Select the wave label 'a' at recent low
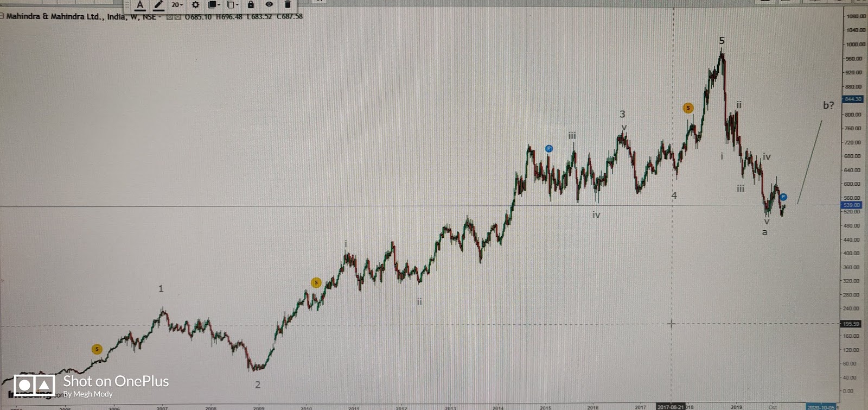 pos(765,232)
